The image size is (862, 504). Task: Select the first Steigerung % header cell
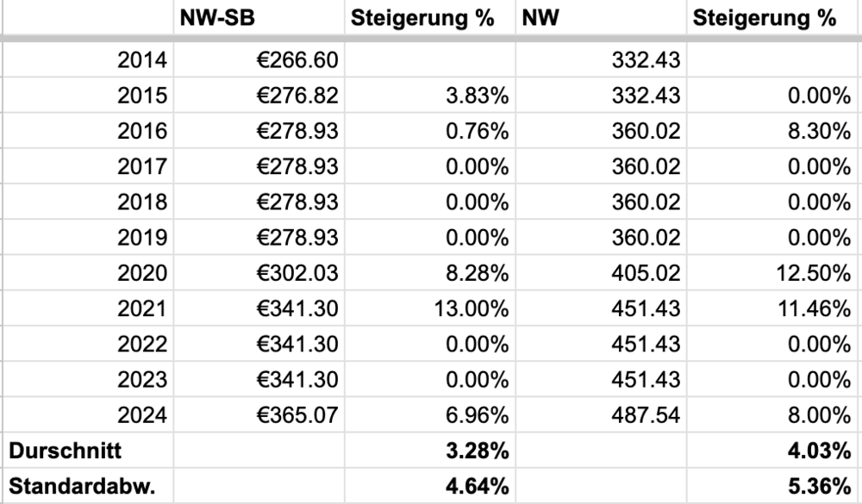coord(428,19)
